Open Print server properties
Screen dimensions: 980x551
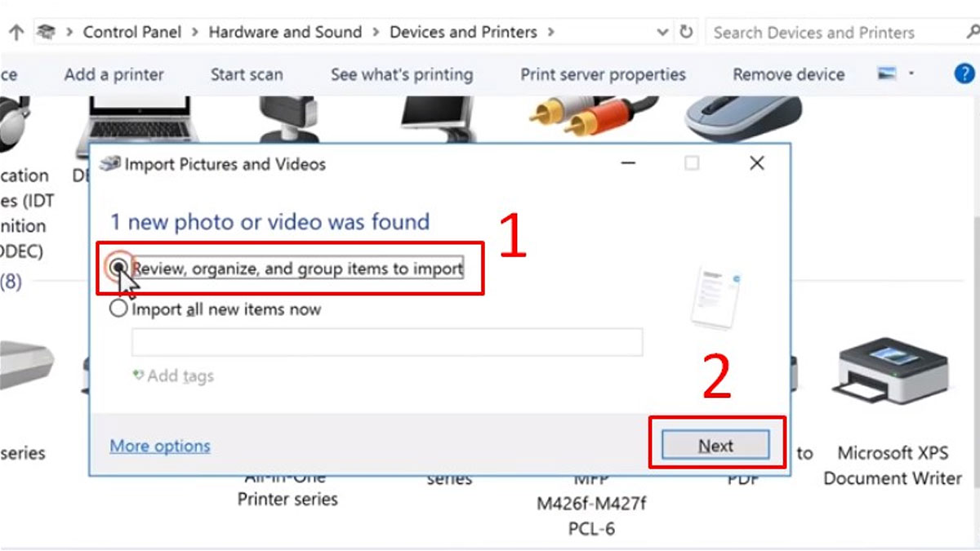(x=603, y=74)
